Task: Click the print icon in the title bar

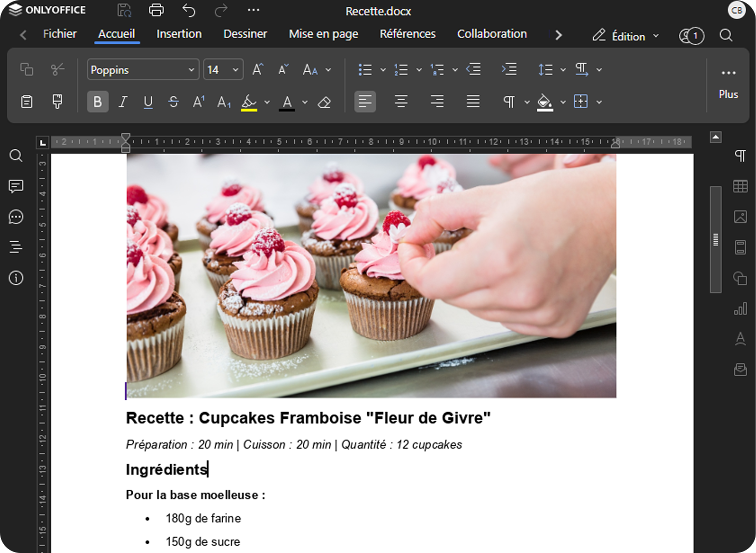Action: [x=156, y=10]
